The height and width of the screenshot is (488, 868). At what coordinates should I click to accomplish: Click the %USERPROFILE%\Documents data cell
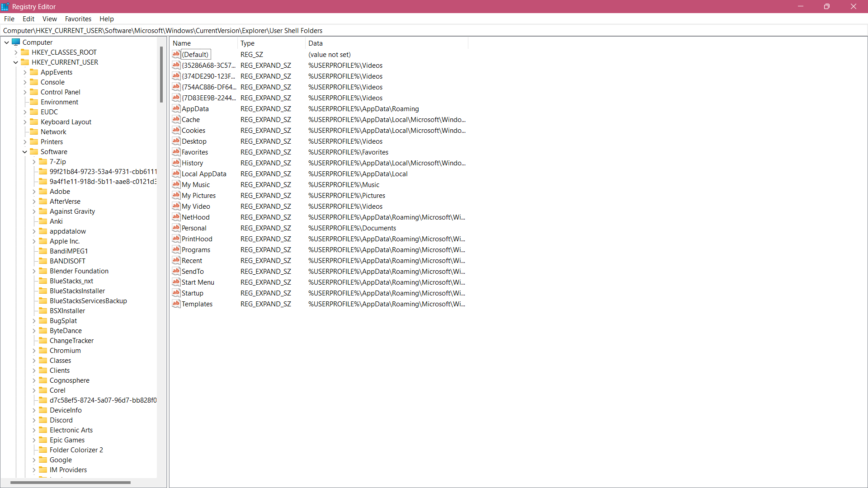[x=352, y=228]
